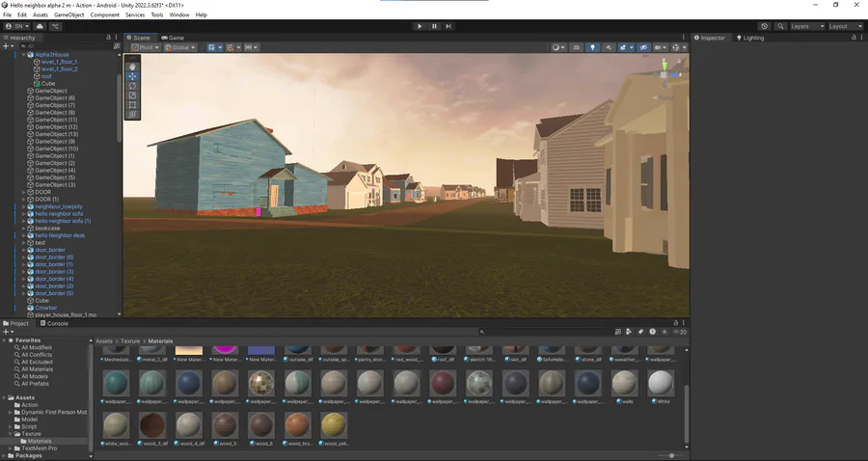Click the Hierarchy lock icon
The image size is (868, 461).
coord(108,38)
